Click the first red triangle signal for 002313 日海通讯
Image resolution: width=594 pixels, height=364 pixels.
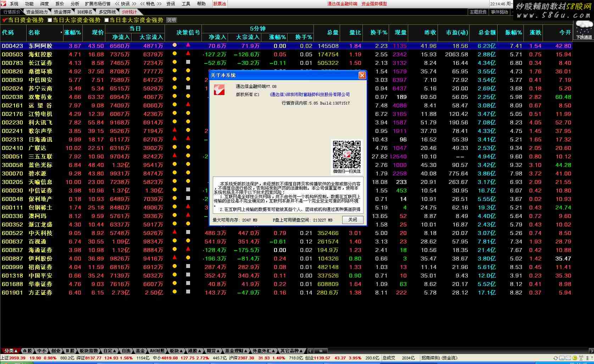click(174, 139)
